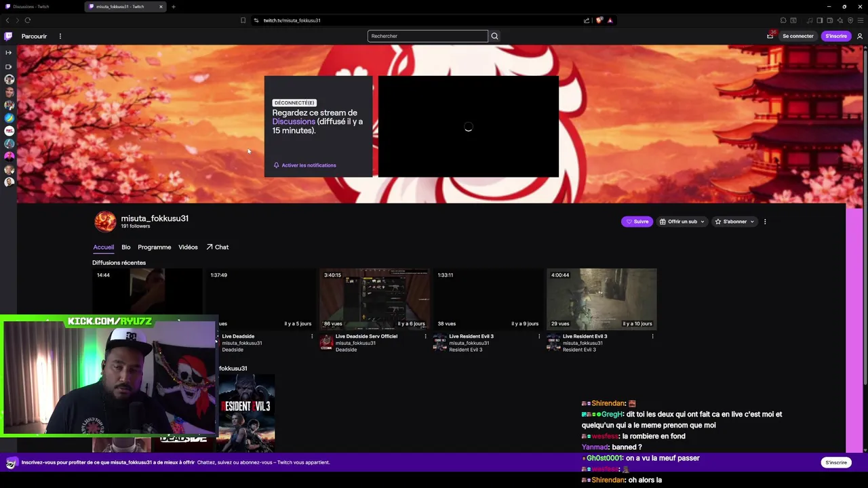This screenshot has height=488, width=868.
Task: Open the 14:44 recent broadcast thumbnail
Action: tap(147, 292)
